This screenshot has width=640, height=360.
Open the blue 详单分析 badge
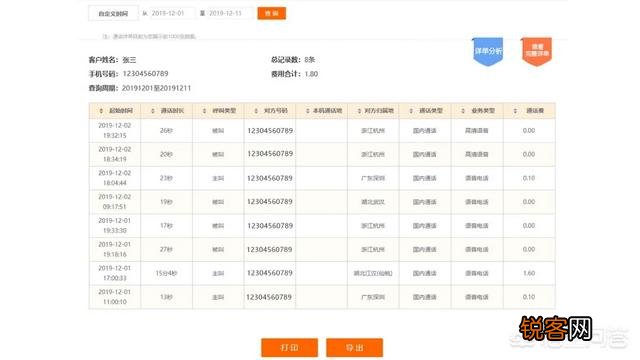488,51
